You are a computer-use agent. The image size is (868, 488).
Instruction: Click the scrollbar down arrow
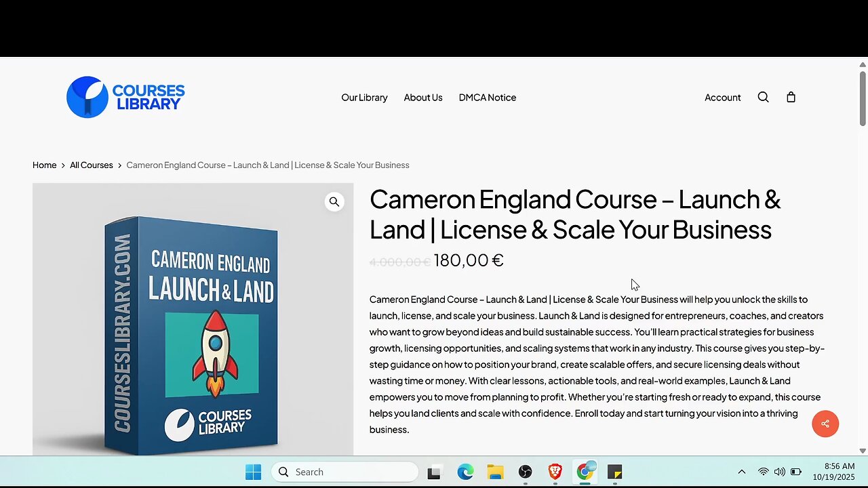click(863, 451)
